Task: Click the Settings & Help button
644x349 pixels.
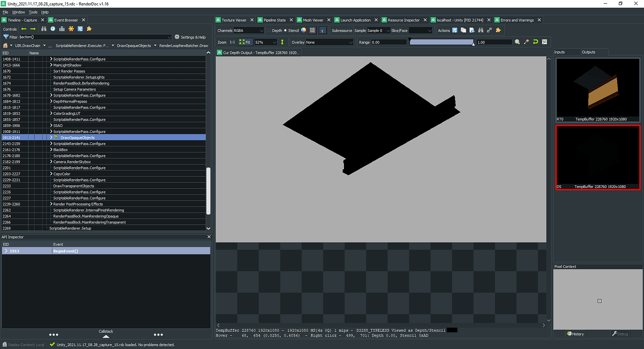Action: 191,36
